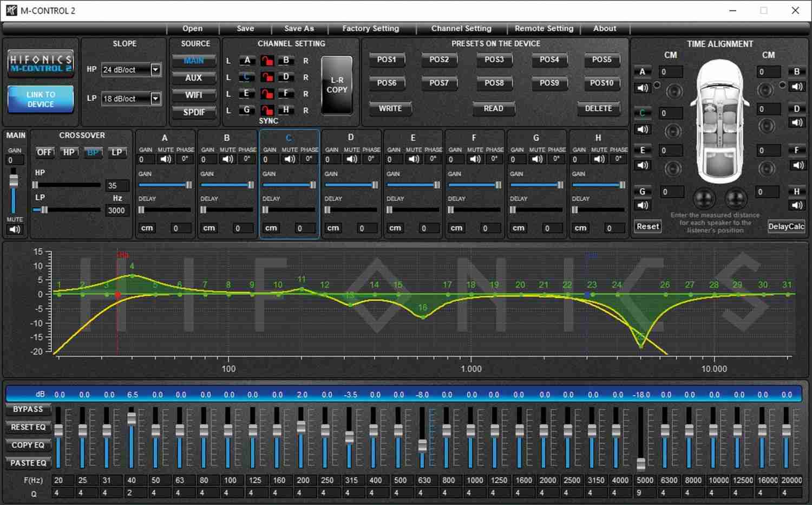Open Factory Setting menu

pyautogui.click(x=371, y=29)
